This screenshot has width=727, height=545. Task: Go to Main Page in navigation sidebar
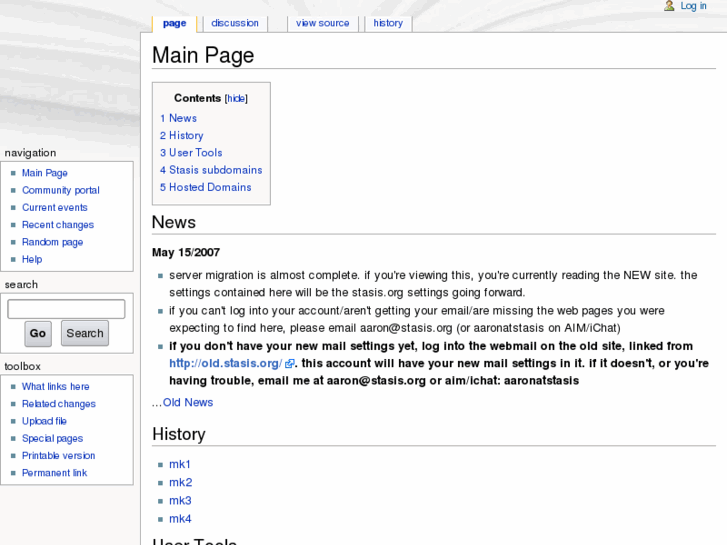45,173
